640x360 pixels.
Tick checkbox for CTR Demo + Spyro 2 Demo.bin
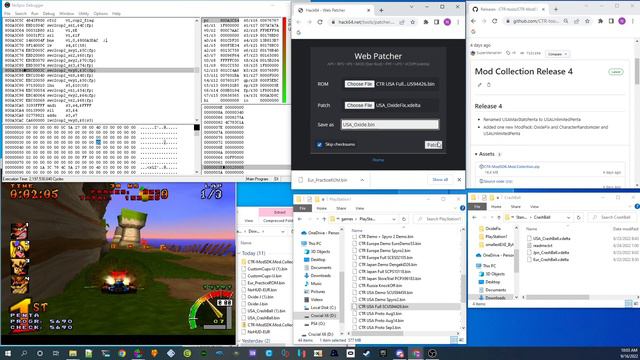[354, 236]
